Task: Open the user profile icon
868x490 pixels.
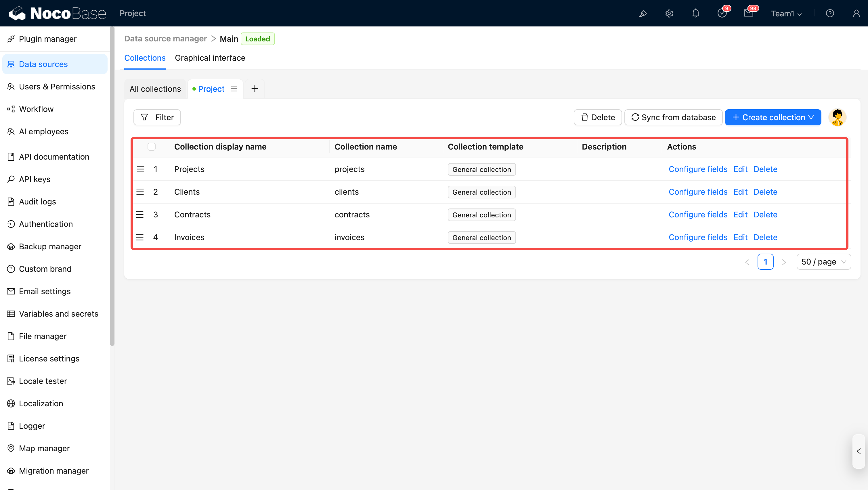Action: pos(856,14)
